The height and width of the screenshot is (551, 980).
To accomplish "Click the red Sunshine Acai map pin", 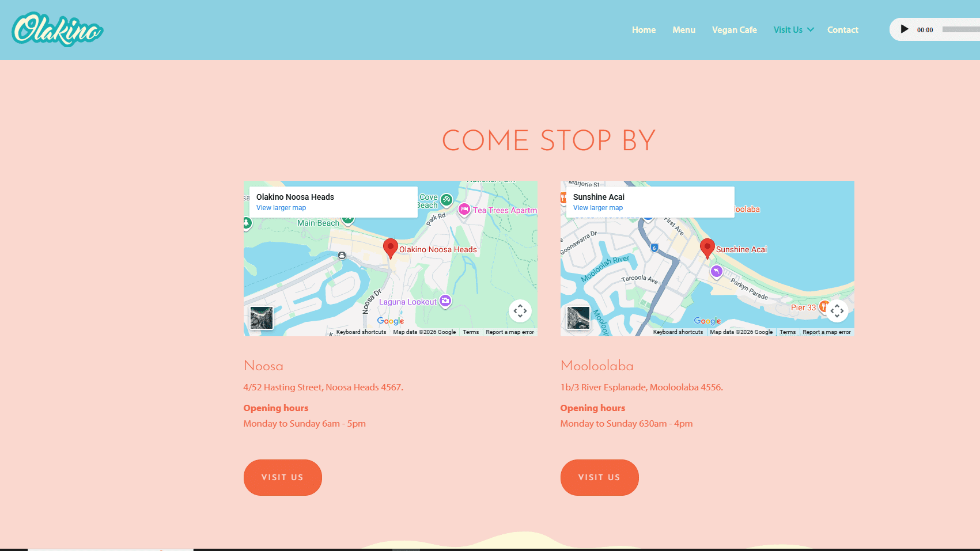I will pos(707,248).
